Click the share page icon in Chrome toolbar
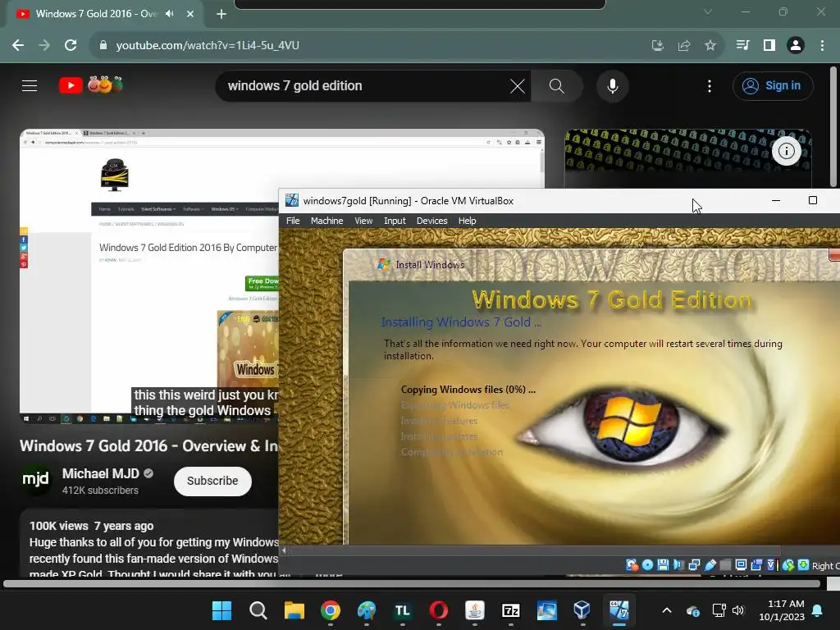 (683, 46)
